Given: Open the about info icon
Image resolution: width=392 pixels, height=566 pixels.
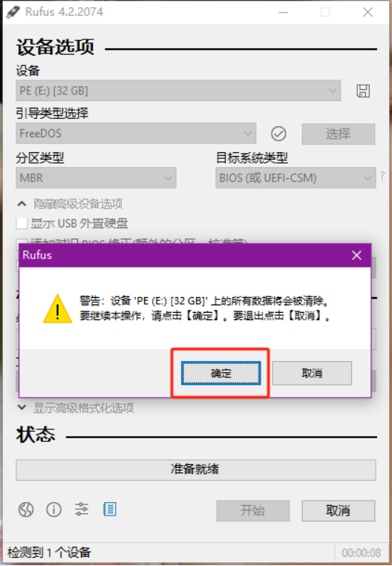Looking at the screenshot, I should tap(53, 510).
